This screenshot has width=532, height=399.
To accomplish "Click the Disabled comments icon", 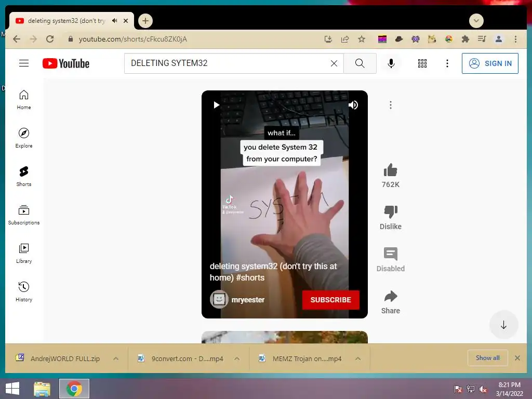I will click(391, 254).
